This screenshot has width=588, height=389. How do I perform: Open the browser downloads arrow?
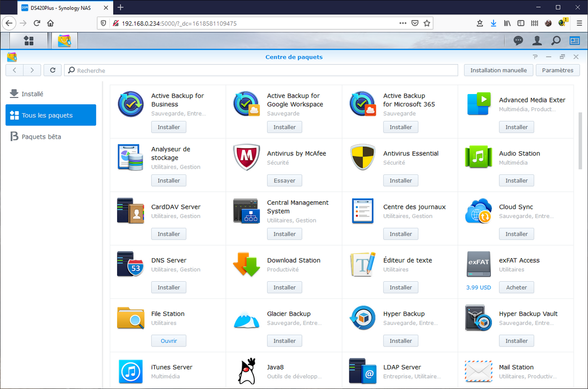(x=493, y=23)
